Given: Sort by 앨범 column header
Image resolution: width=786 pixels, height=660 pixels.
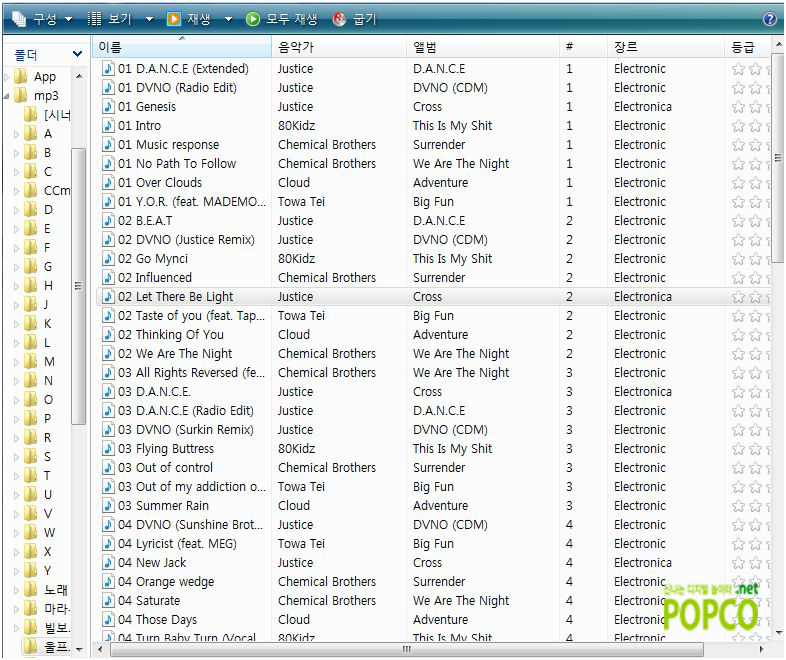Looking at the screenshot, I should 483,47.
